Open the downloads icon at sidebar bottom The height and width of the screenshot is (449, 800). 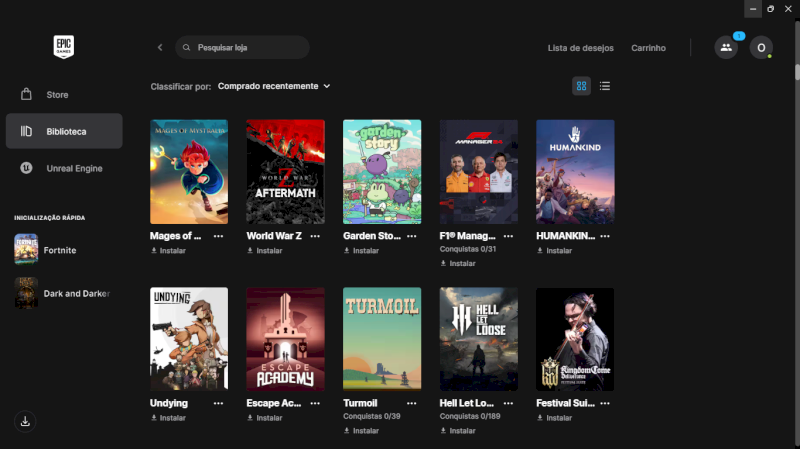pos(25,421)
